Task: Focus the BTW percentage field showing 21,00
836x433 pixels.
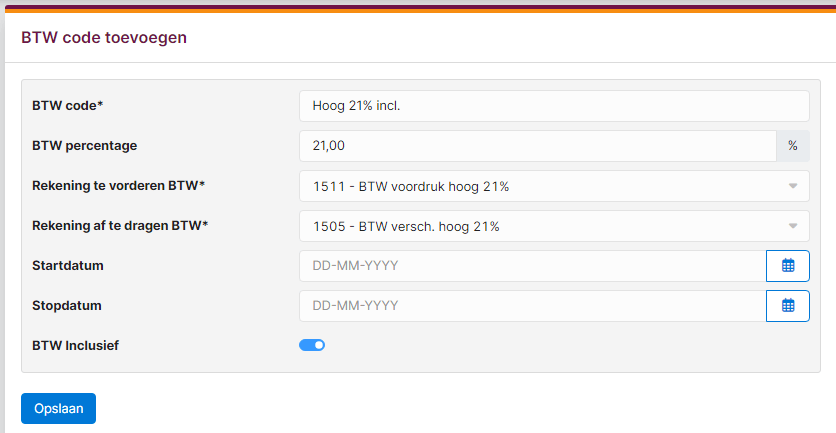Action: pos(537,146)
